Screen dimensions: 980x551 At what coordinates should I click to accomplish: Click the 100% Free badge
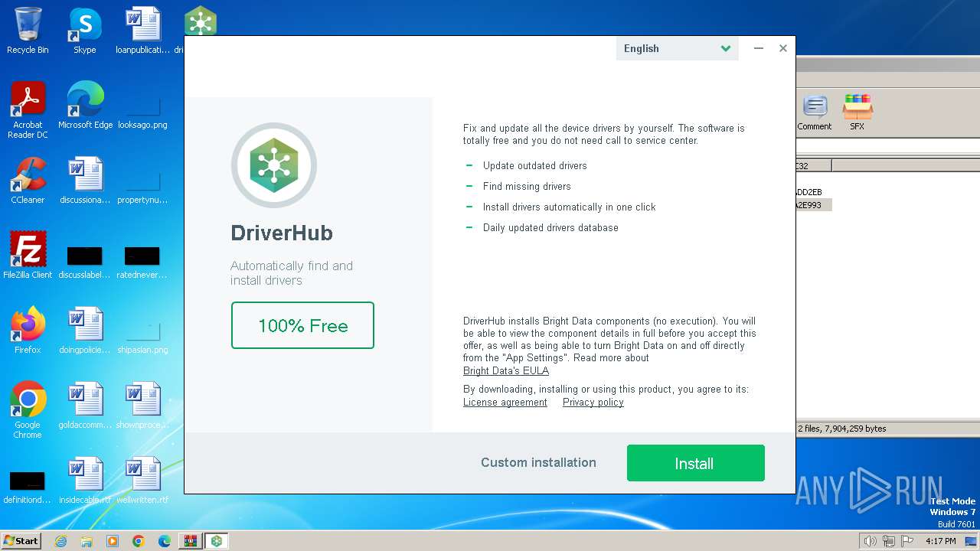tap(302, 325)
